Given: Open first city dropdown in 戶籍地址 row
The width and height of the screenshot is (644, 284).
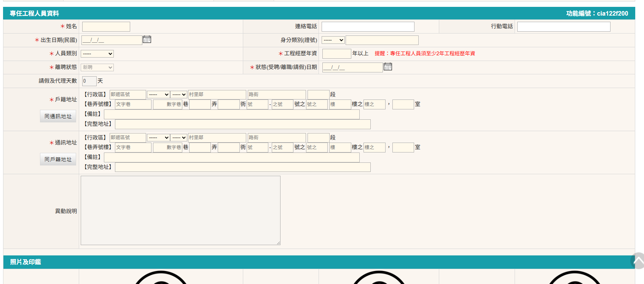Looking at the screenshot, I should pyautogui.click(x=158, y=95).
